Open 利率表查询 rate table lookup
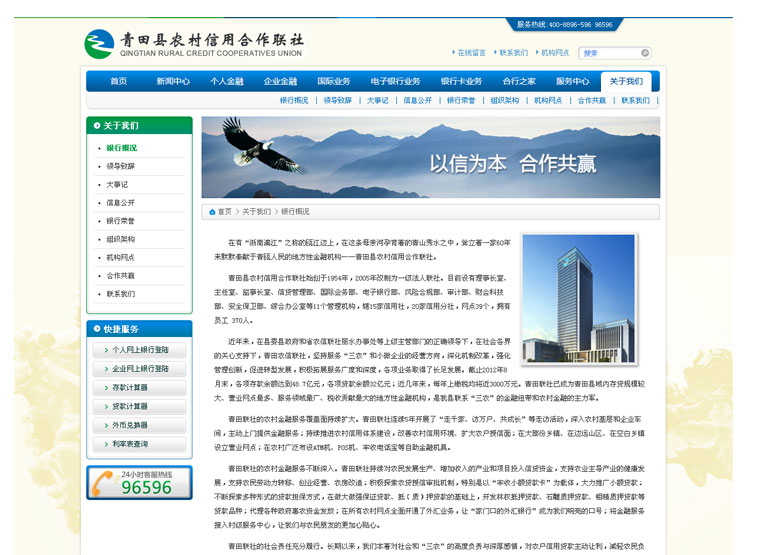The image size is (762, 555). coord(139,444)
